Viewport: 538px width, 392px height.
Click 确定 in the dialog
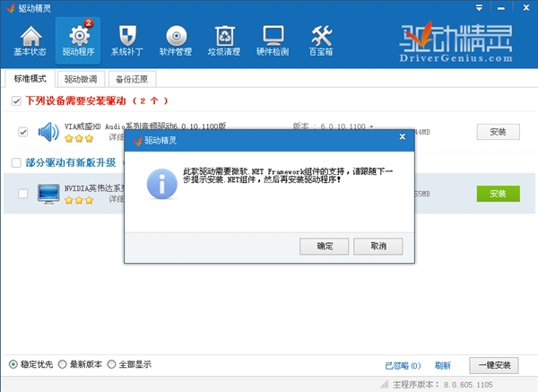point(325,246)
